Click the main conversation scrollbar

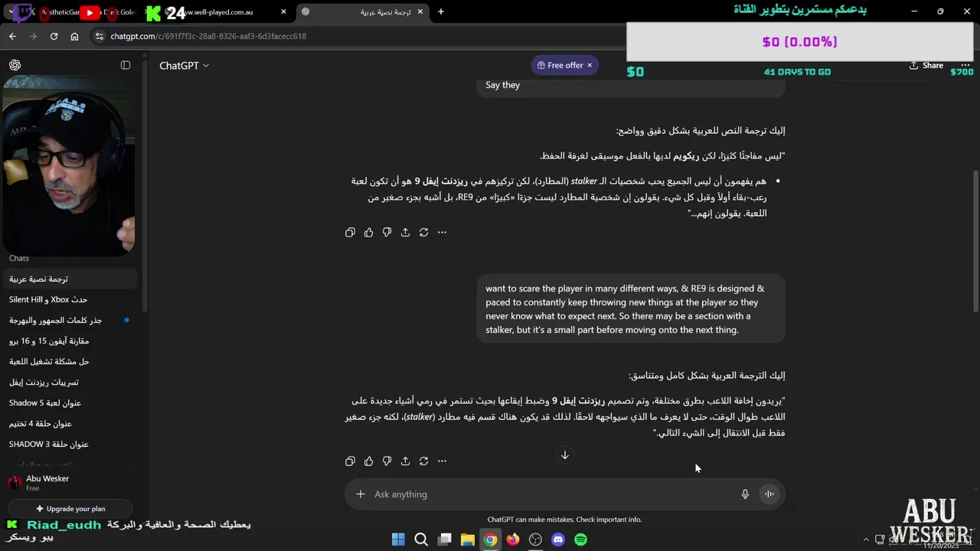tap(975, 240)
